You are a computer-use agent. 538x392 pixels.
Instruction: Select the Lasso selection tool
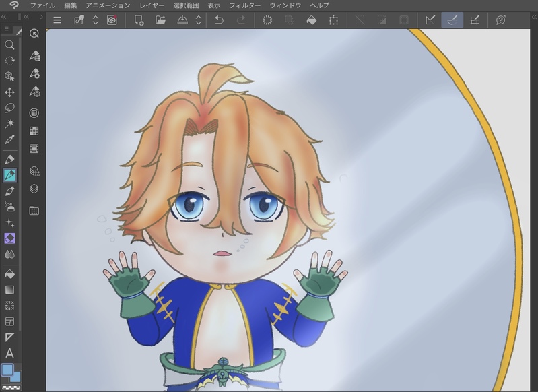[x=9, y=108]
